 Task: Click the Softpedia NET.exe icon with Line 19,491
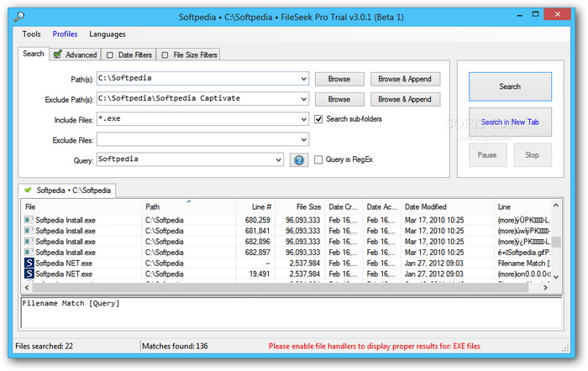point(29,274)
